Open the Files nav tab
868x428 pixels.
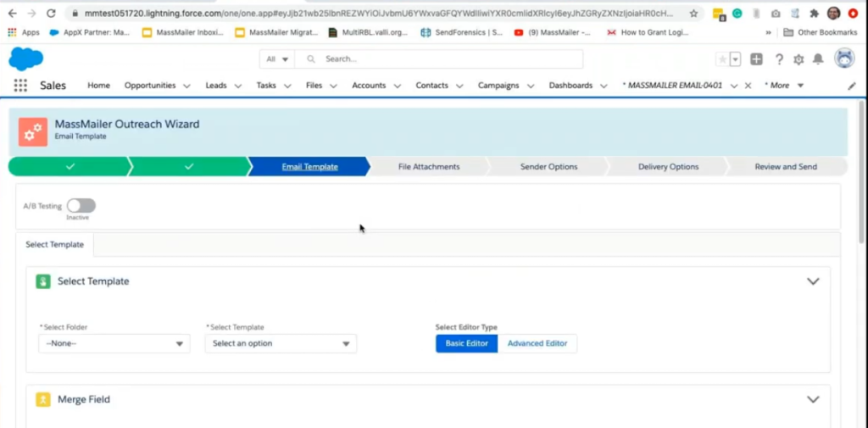(x=314, y=86)
